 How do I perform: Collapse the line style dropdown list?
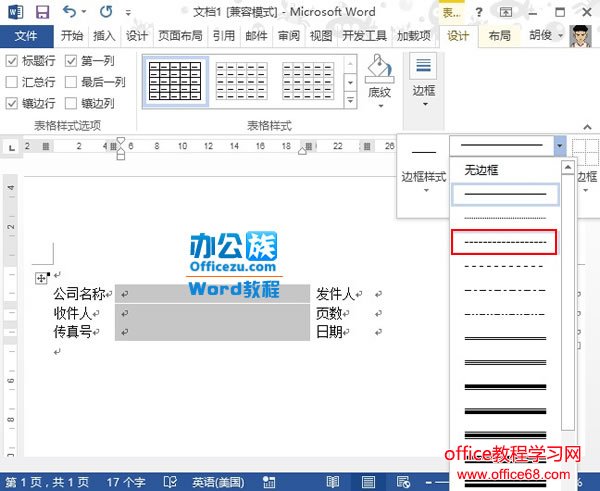tap(559, 145)
